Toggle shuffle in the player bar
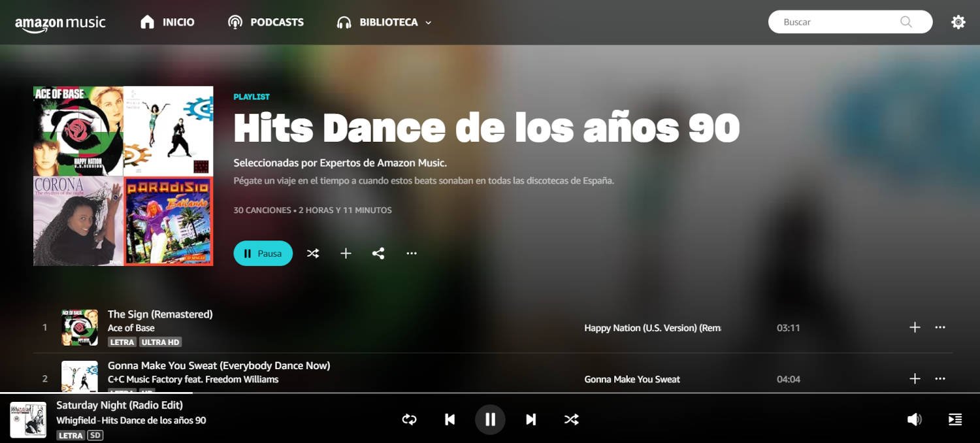Viewport: 980px width, 443px height. (x=572, y=419)
